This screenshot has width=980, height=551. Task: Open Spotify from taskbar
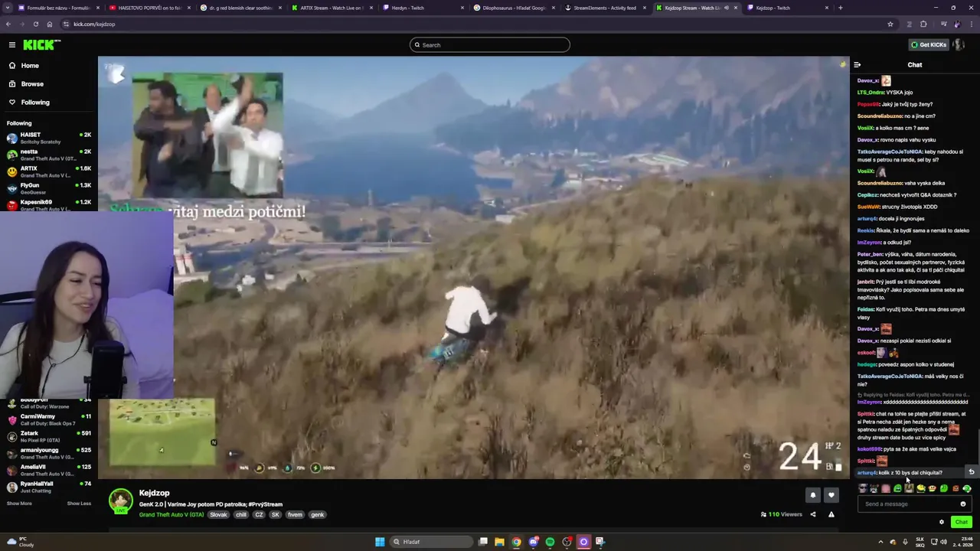[550, 542]
